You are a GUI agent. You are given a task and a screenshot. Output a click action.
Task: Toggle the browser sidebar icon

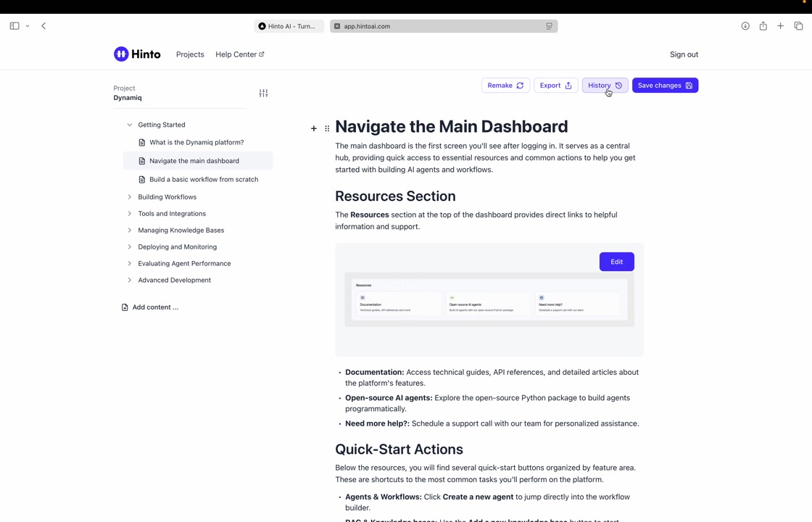[14, 26]
